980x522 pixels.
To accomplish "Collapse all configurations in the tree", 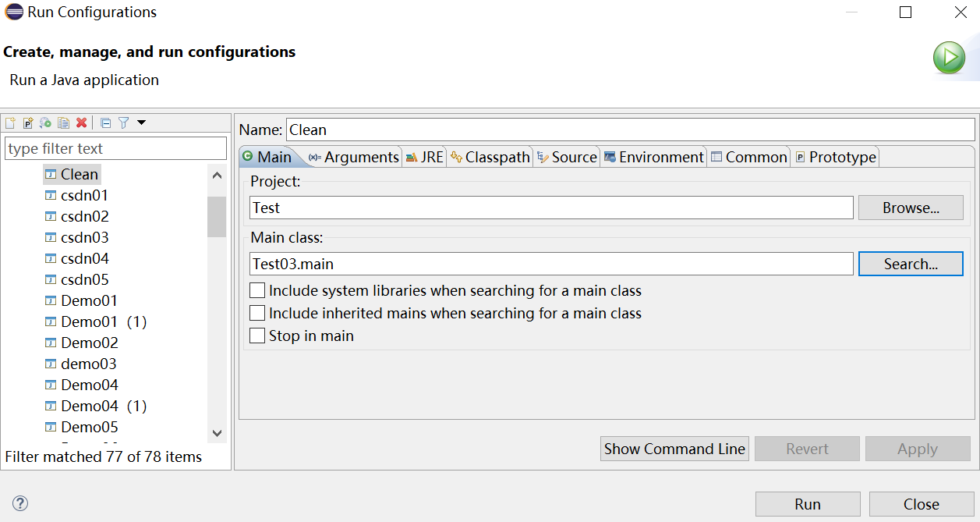I will pos(106,123).
